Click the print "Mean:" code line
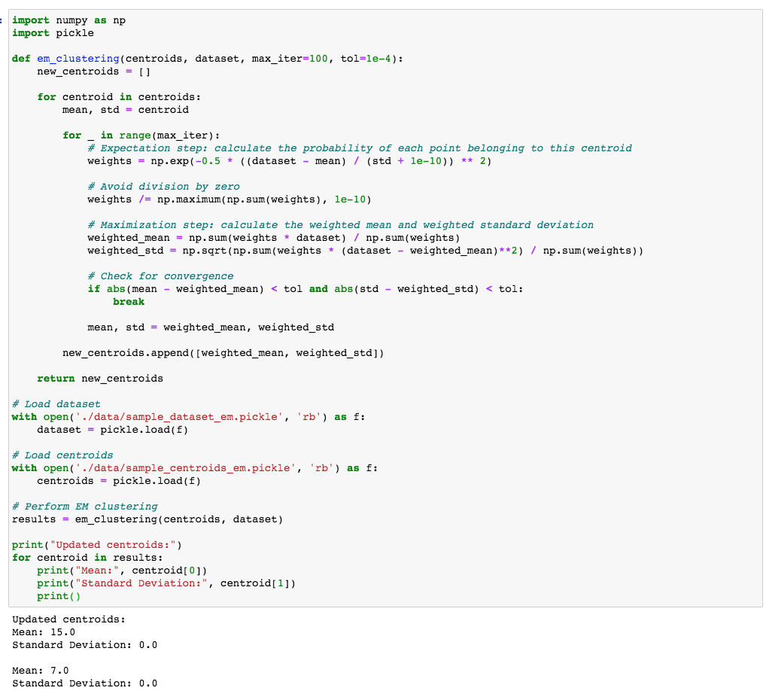The width and height of the screenshot is (775, 700). pos(122,571)
